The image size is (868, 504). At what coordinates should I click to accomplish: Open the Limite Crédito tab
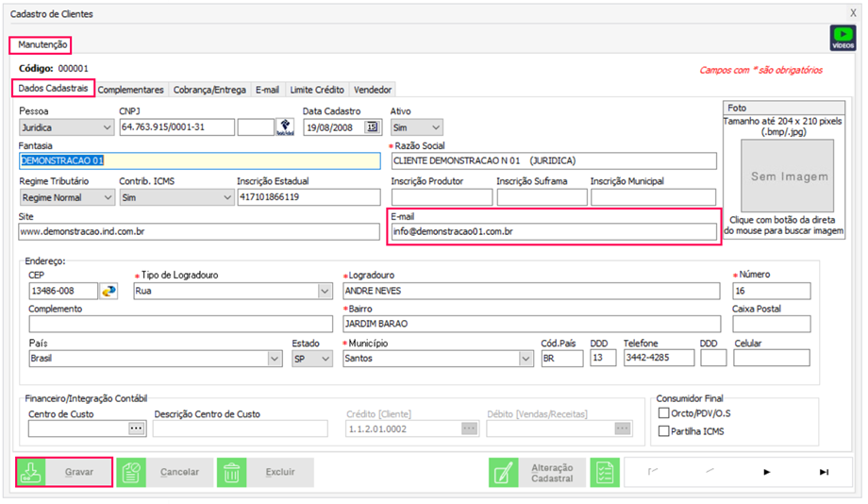(316, 90)
